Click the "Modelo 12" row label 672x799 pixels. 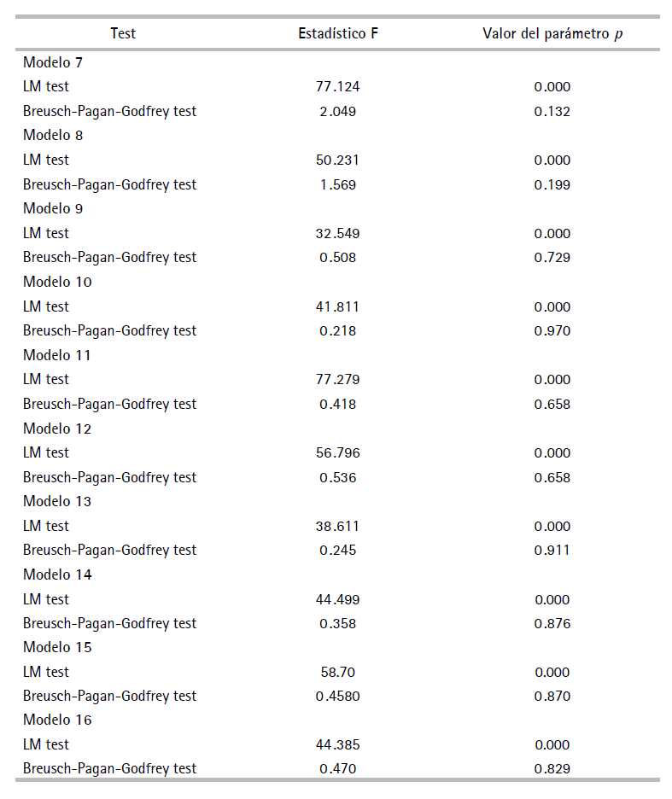click(57, 429)
